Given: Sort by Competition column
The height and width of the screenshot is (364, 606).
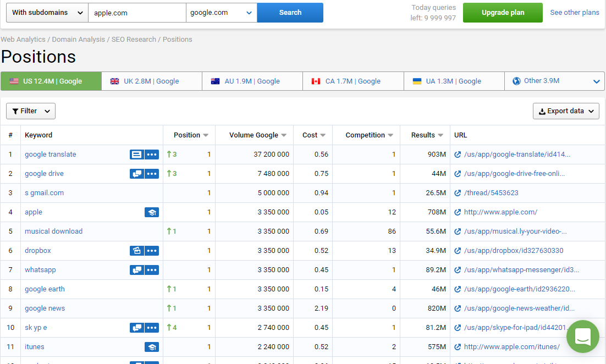Looking at the screenshot, I should click(369, 135).
